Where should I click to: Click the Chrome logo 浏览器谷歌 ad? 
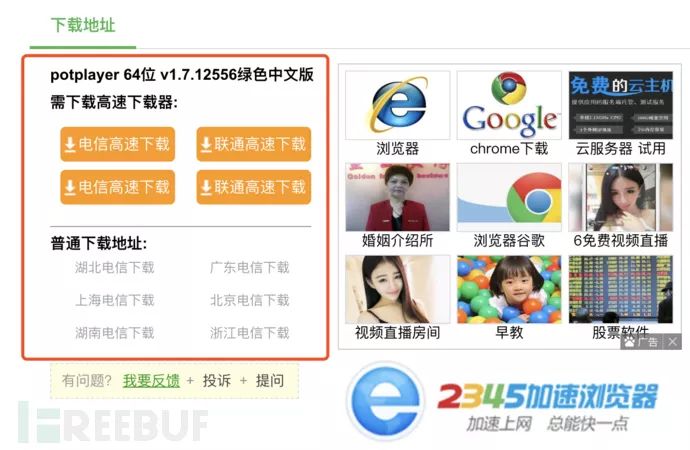(x=509, y=198)
